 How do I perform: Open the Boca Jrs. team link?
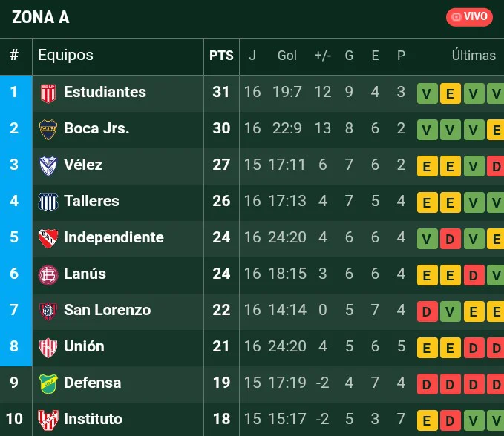(x=96, y=128)
